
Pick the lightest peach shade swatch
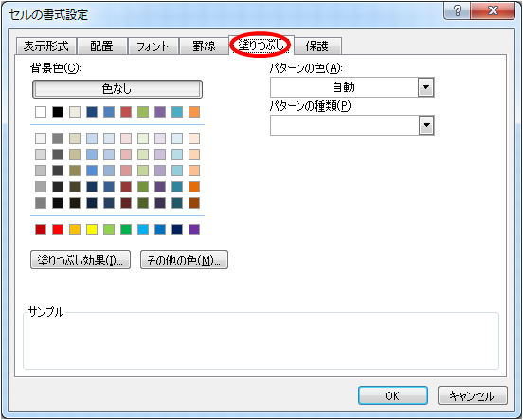coord(194,138)
